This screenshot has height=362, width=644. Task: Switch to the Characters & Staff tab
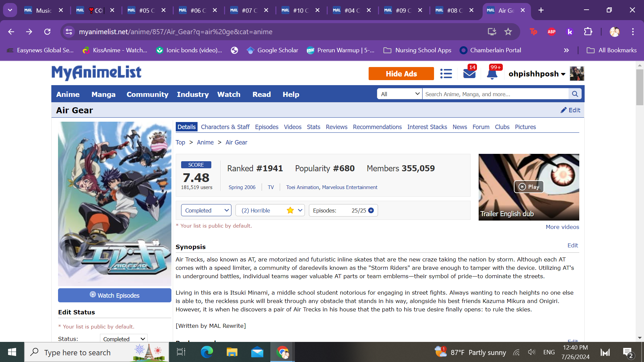click(x=225, y=127)
